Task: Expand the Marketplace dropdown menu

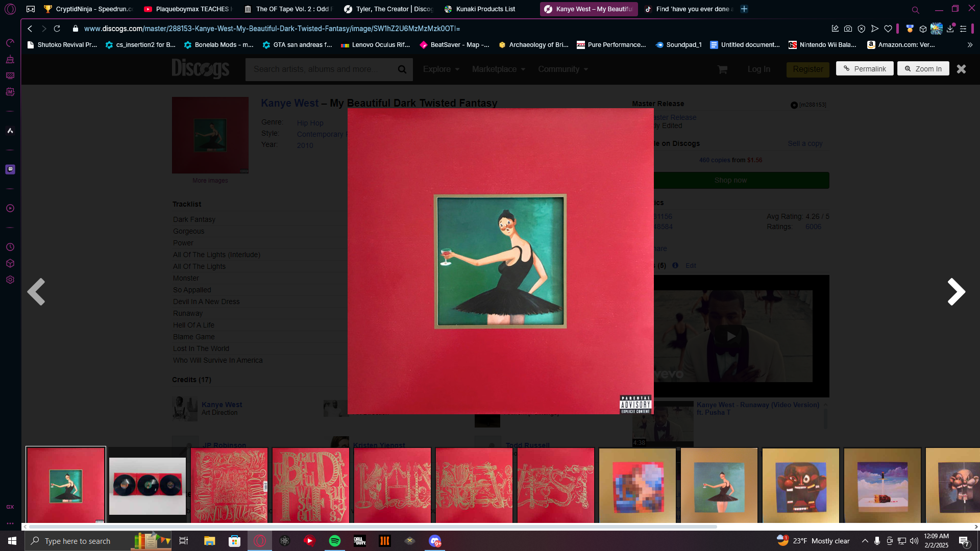Action: click(x=498, y=69)
